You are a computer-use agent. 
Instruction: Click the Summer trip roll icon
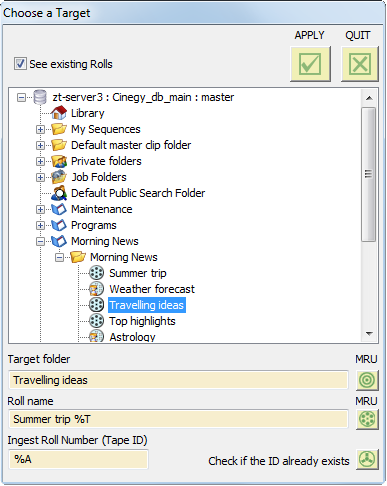pyautogui.click(x=97, y=273)
